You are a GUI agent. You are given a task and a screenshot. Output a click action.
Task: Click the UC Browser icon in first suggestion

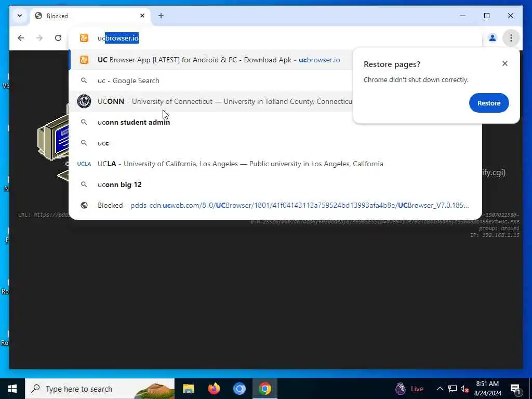tap(84, 60)
